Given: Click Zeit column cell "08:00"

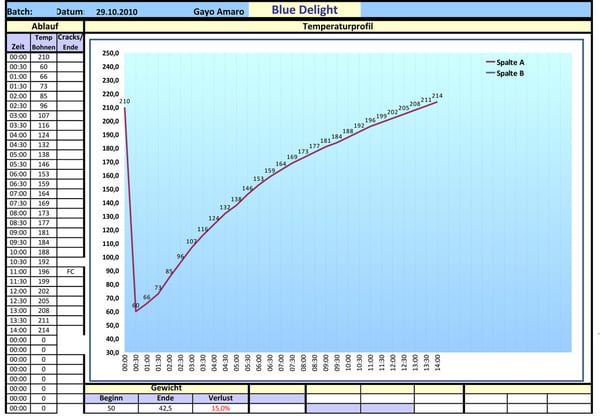Looking at the screenshot, I should (x=18, y=213).
